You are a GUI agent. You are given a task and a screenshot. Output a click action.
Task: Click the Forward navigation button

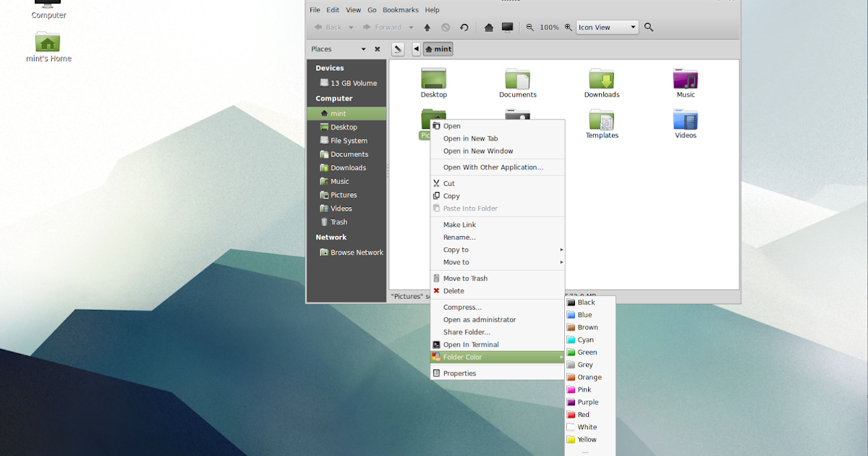[384, 27]
